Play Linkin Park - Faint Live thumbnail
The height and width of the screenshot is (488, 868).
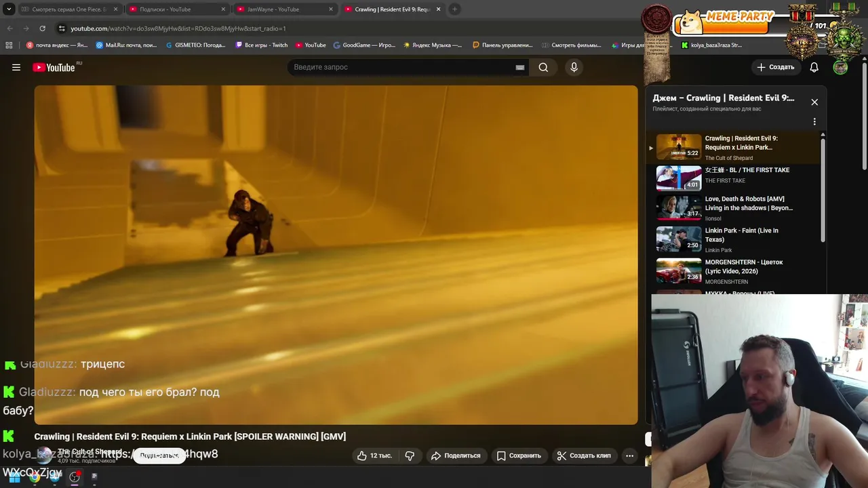(x=679, y=239)
